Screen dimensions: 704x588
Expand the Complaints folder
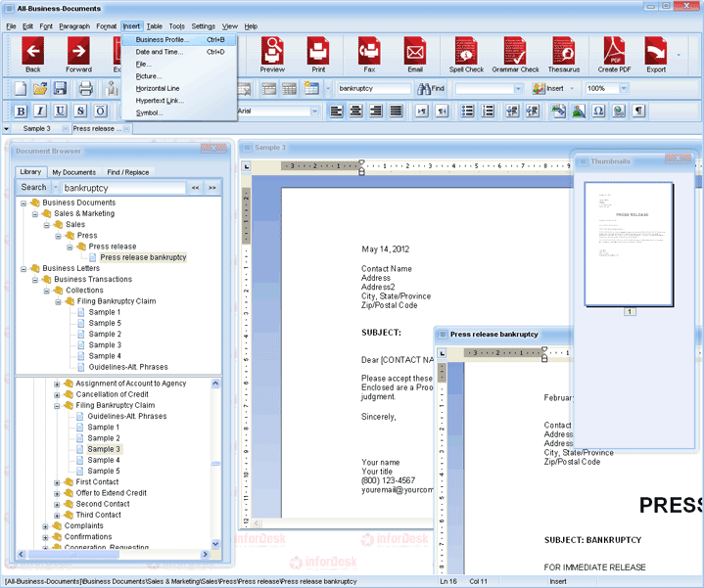click(45, 526)
